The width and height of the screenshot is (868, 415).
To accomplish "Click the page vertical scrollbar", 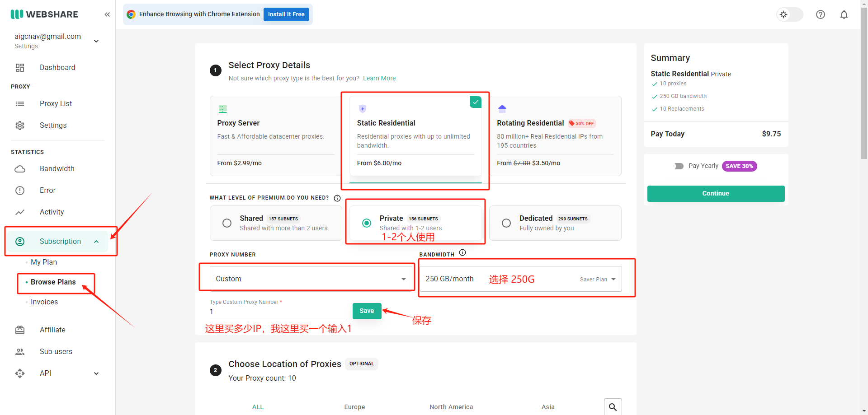I will (864, 84).
